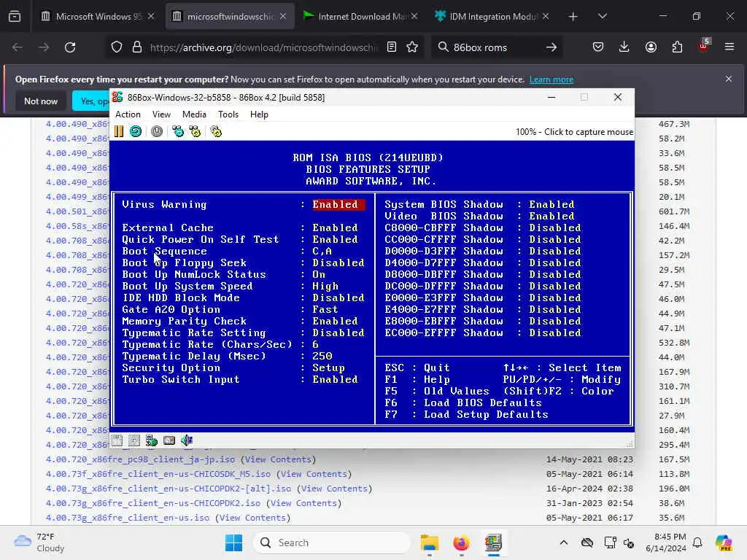This screenshot has width=747, height=560.
Task: Click the 86box roms search field
Action: click(495, 47)
